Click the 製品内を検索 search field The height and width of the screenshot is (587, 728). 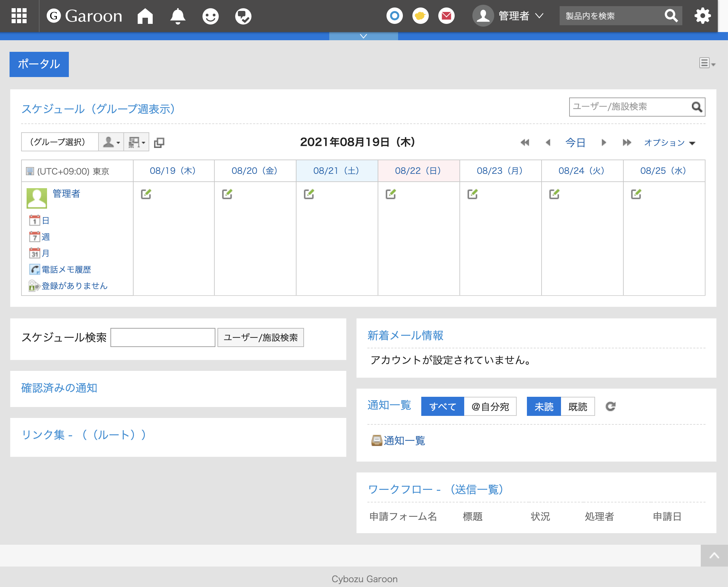click(x=612, y=16)
